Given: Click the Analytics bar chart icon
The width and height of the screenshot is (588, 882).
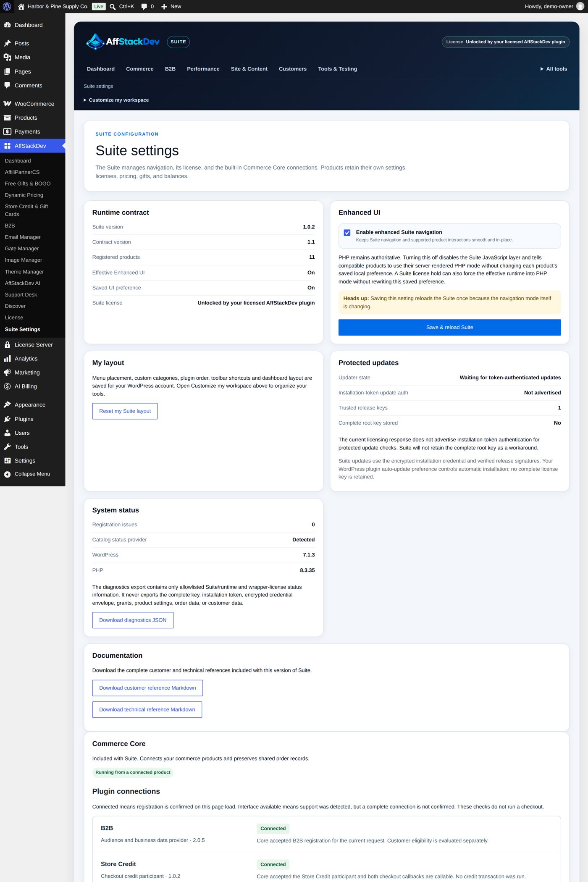Looking at the screenshot, I should (7, 358).
